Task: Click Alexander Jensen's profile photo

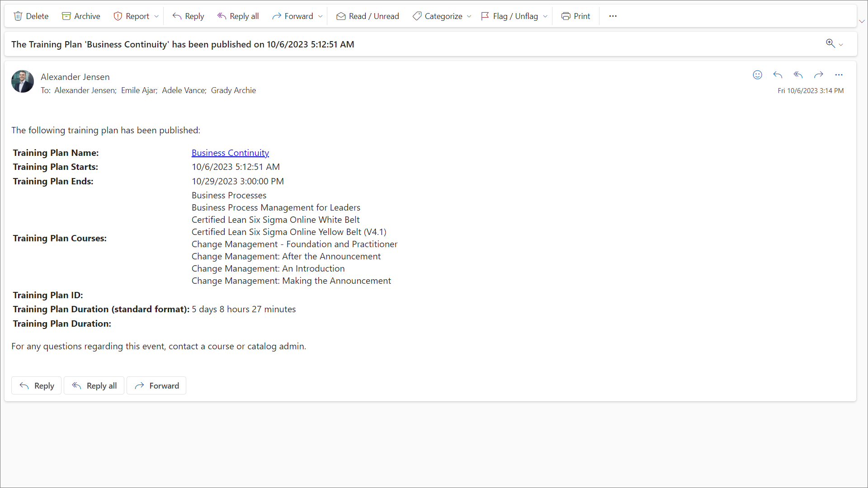Action: (x=23, y=81)
